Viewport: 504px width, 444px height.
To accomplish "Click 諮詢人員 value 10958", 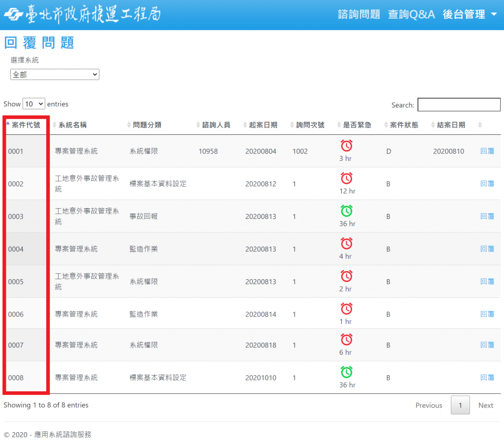I will 208,152.
